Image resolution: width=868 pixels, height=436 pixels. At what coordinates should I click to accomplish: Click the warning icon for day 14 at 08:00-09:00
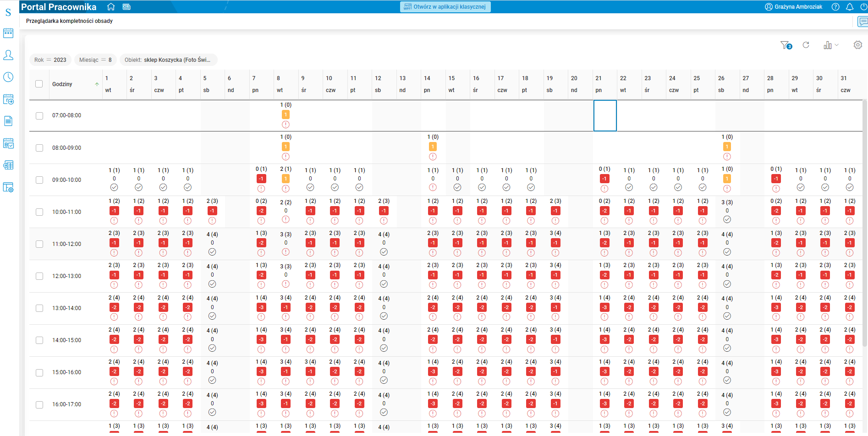pyautogui.click(x=433, y=157)
